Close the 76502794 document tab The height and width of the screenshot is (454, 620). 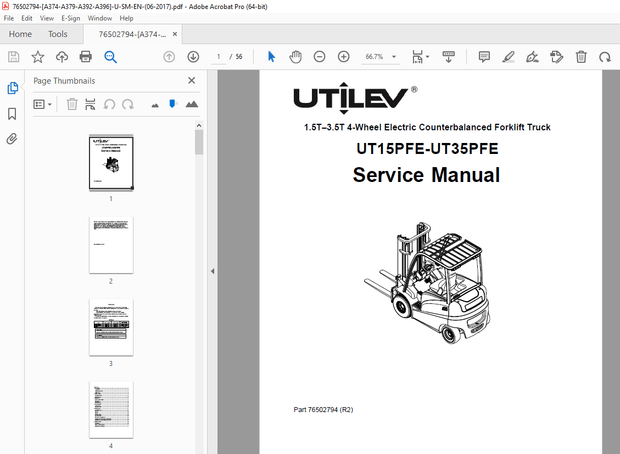(175, 34)
